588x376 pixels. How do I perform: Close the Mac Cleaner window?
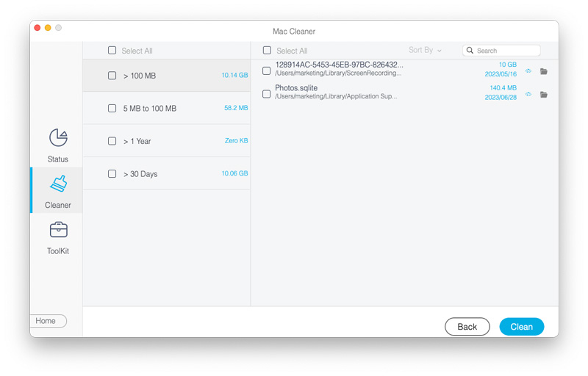[x=37, y=28]
